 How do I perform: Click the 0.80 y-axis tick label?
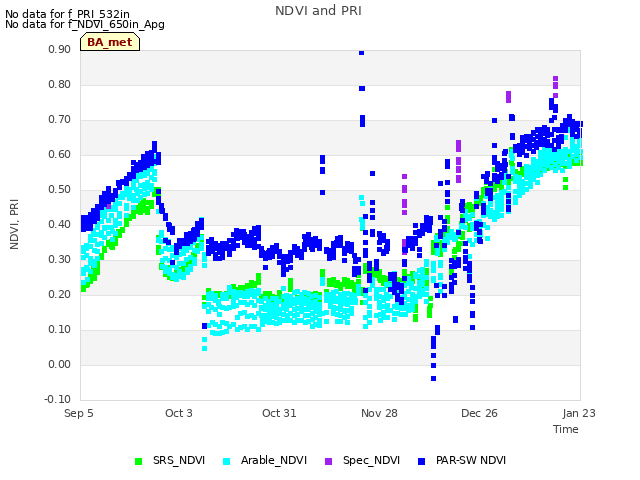tap(60, 84)
